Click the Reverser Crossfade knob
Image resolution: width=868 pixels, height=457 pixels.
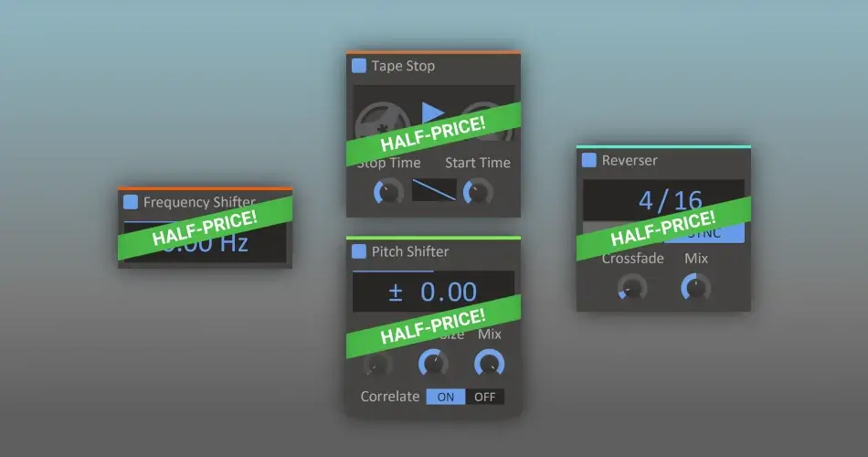point(632,288)
